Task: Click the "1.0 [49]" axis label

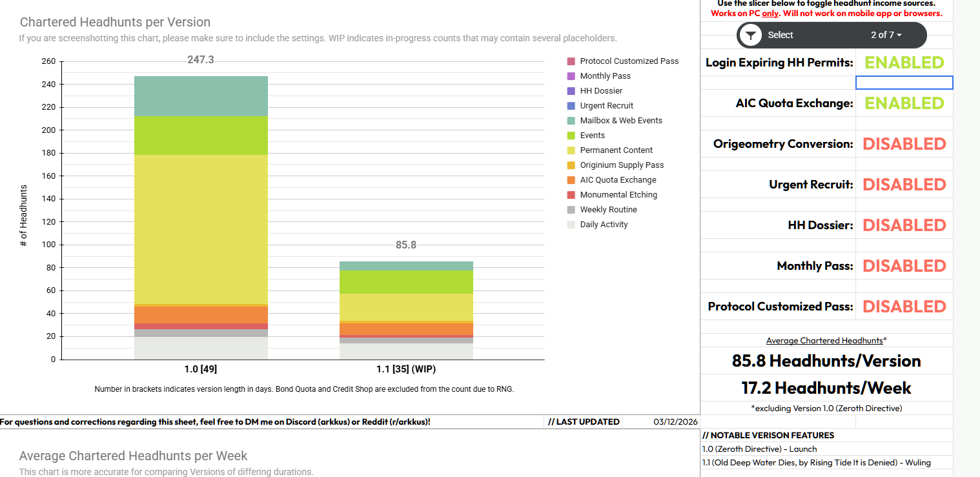Action: 201,370
